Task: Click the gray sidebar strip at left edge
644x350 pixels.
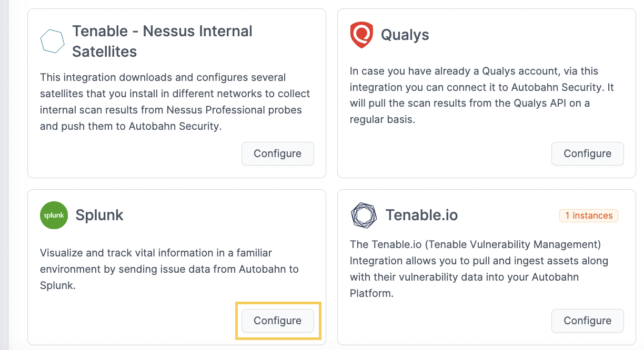Action: pyautogui.click(x=4, y=175)
